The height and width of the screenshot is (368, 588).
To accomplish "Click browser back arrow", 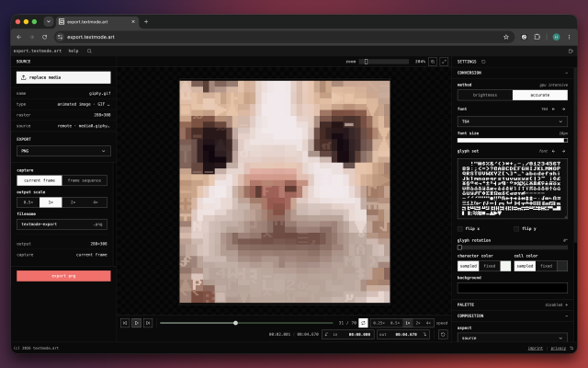I will (19, 37).
